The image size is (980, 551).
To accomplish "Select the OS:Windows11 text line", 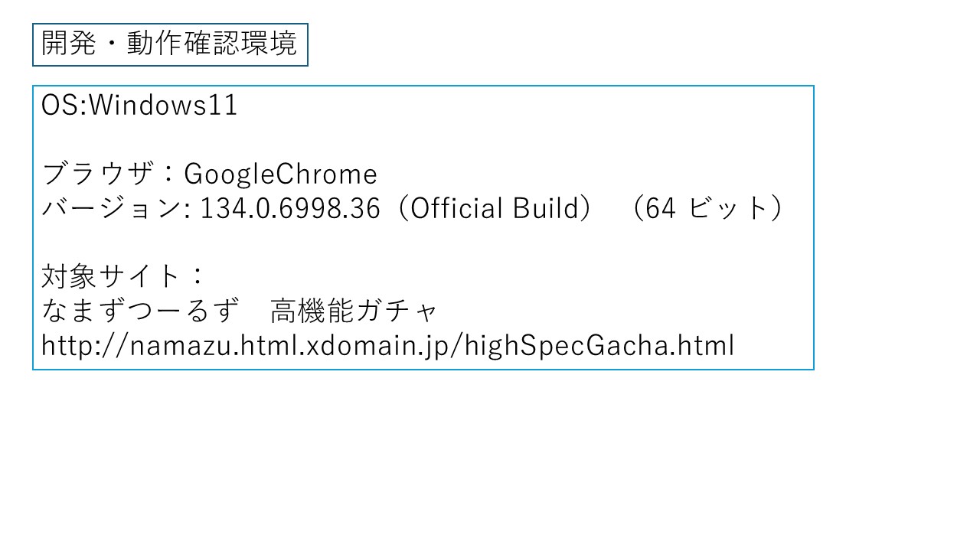I will tap(140, 106).
